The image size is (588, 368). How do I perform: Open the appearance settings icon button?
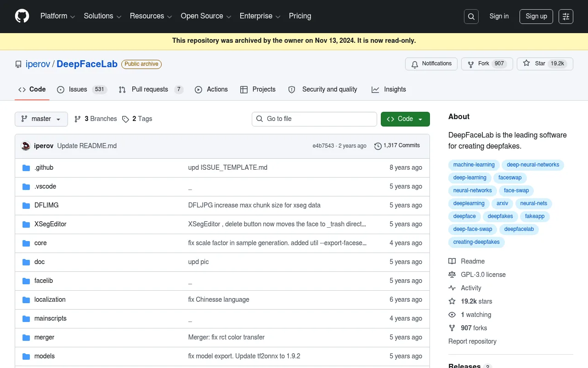(x=566, y=17)
